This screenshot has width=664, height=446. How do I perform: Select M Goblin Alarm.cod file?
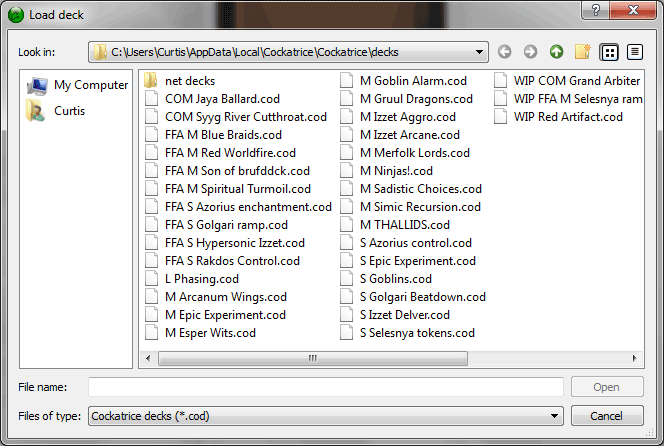403,81
